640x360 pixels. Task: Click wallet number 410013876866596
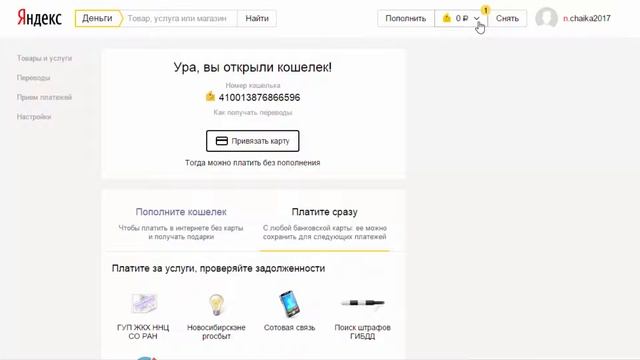(259, 98)
